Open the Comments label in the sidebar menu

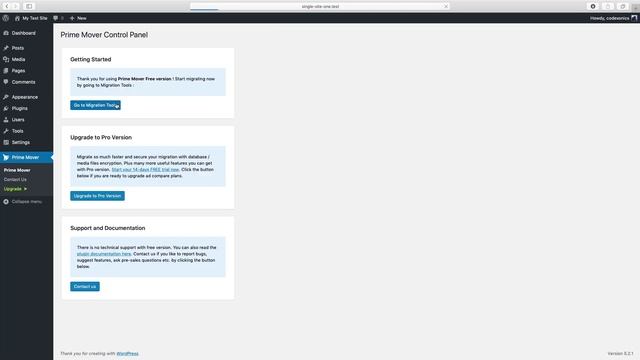[x=23, y=82]
